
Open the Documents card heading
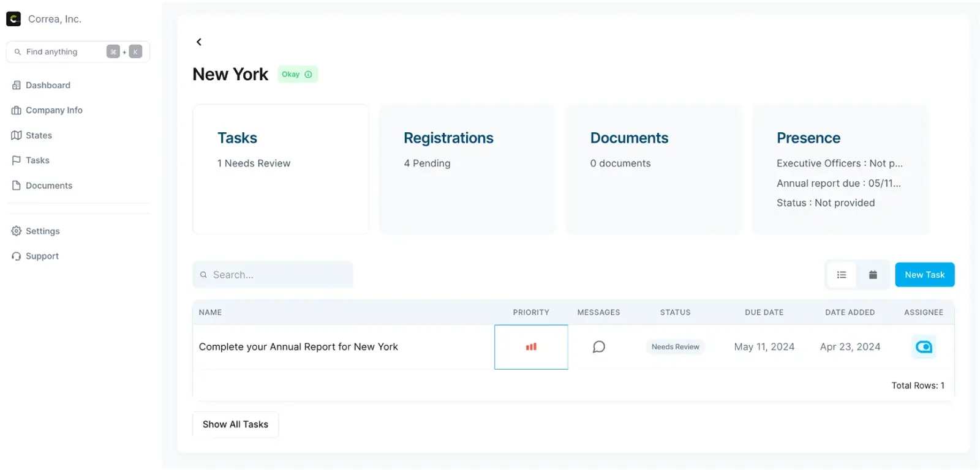tap(629, 138)
